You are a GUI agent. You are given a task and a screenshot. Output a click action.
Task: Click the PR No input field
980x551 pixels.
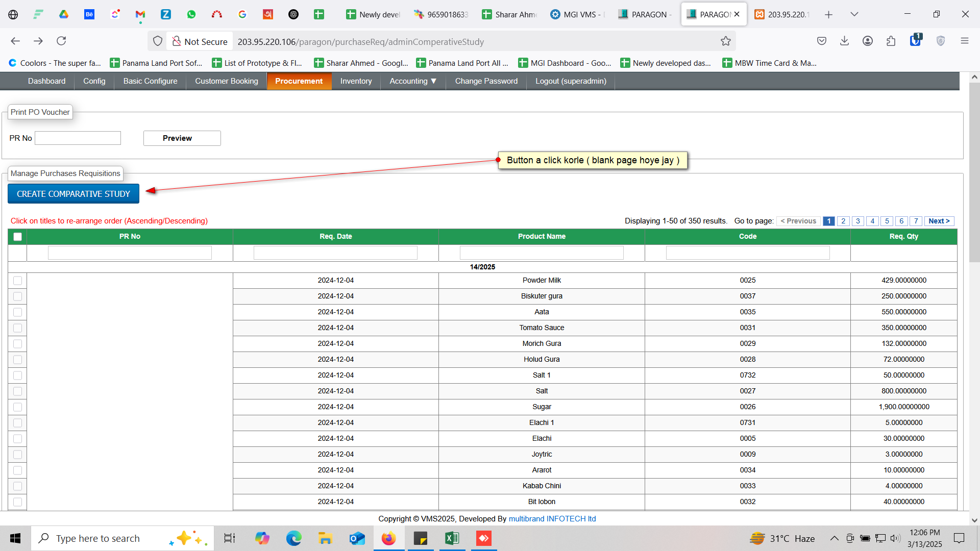click(78, 138)
